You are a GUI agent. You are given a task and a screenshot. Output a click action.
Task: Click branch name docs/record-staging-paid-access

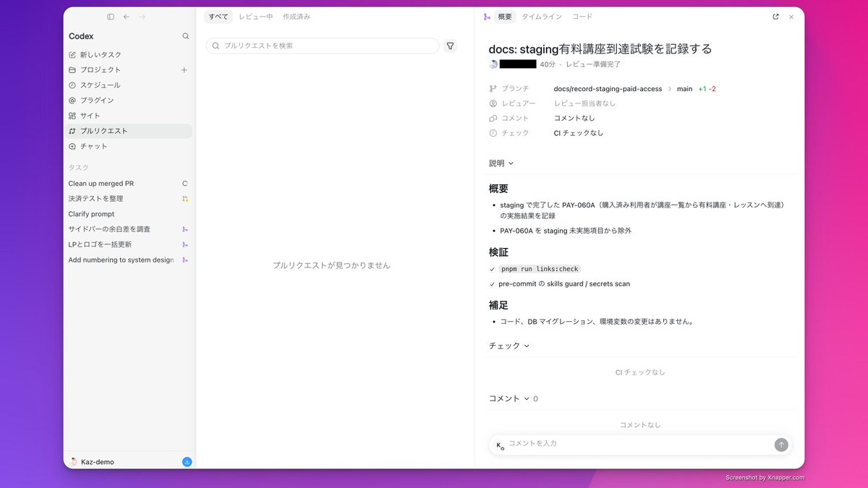pos(608,89)
